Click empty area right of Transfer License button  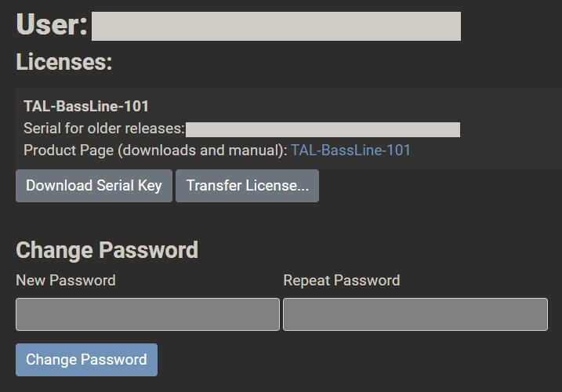[439, 186]
